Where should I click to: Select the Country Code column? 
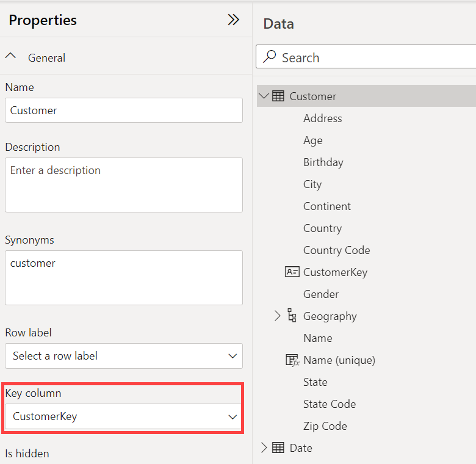click(x=337, y=250)
